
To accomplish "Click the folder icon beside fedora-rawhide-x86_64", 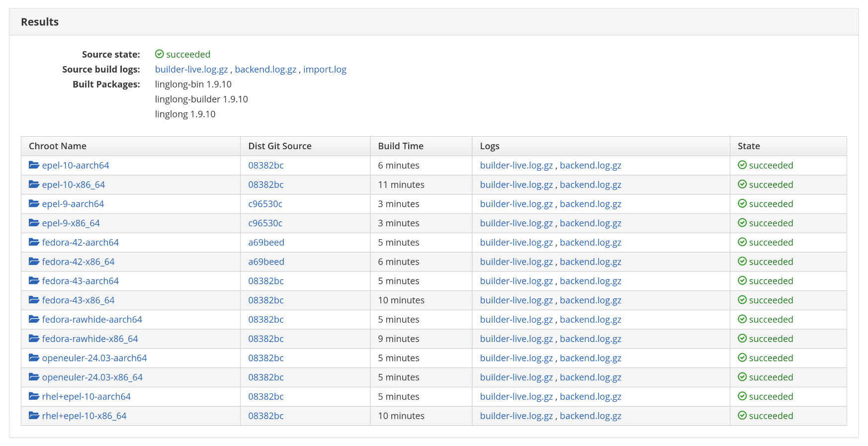I will (34, 339).
